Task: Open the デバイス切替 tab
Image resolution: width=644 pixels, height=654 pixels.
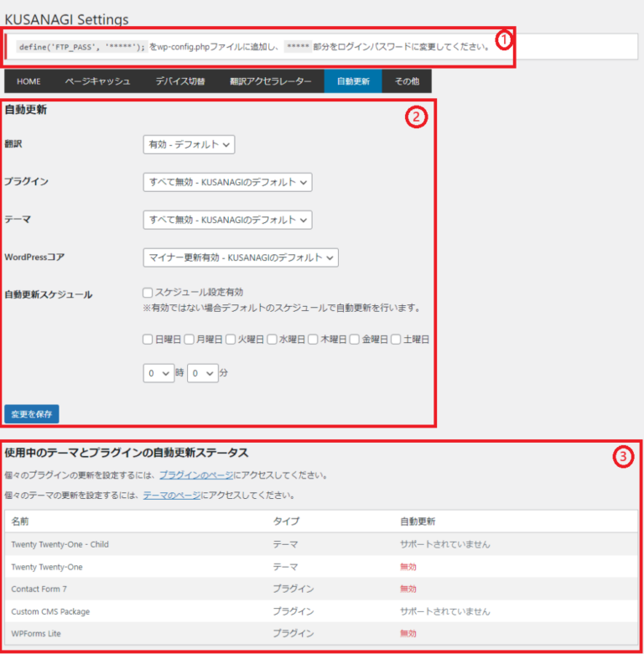Action: tap(179, 81)
